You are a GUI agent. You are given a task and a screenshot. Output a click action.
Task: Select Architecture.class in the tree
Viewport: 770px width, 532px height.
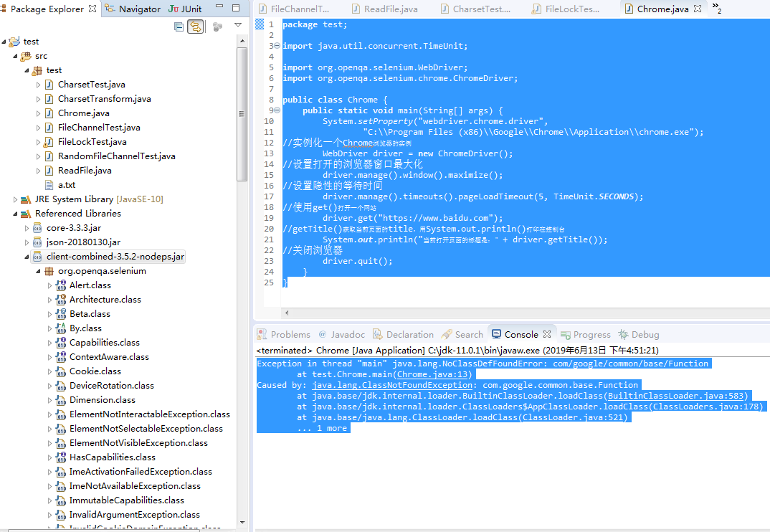click(105, 300)
